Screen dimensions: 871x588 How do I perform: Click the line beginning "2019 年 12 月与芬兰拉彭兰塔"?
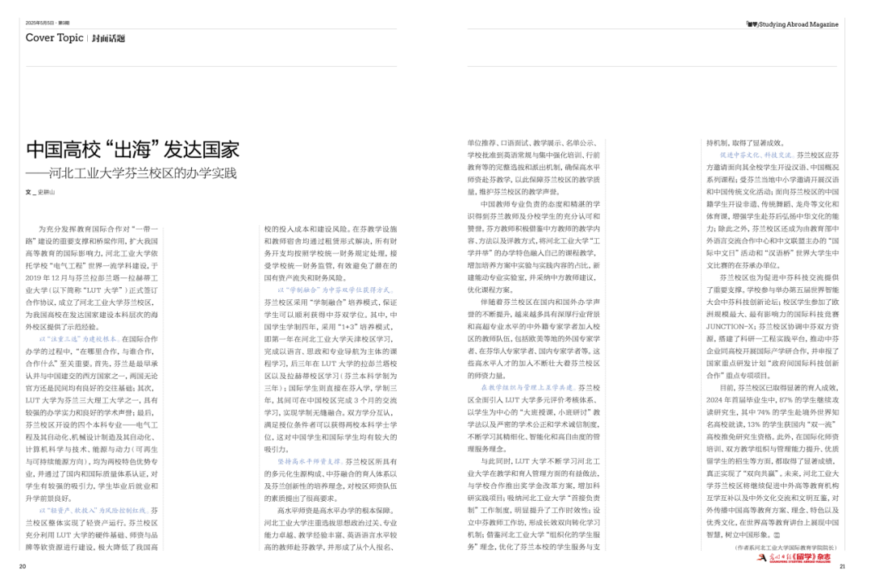click(92, 278)
